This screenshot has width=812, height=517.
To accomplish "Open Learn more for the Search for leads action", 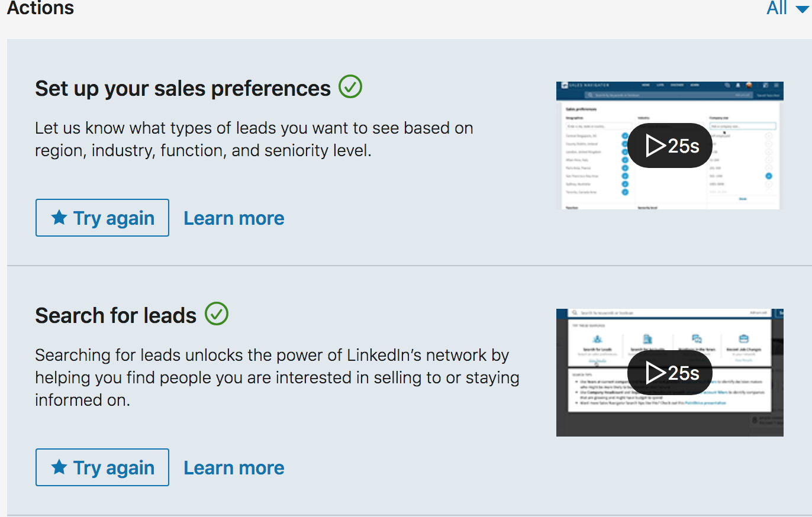I will pyautogui.click(x=234, y=468).
